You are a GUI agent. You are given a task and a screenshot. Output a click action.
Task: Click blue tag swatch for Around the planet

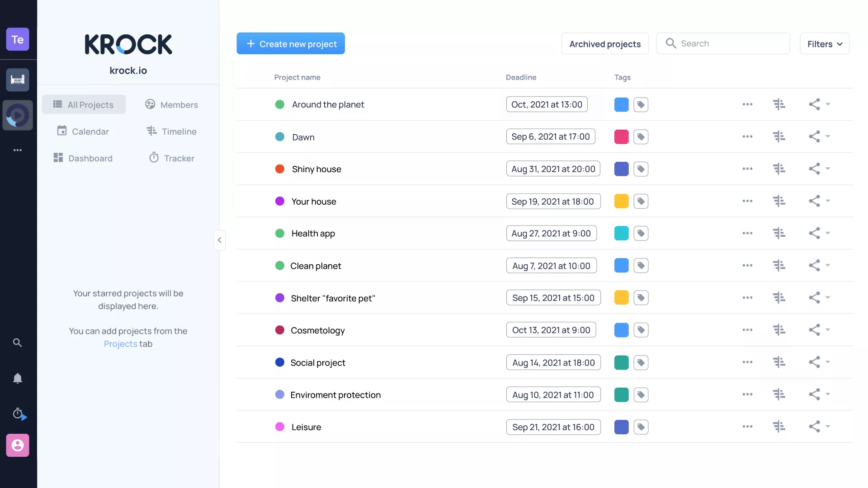pos(621,104)
